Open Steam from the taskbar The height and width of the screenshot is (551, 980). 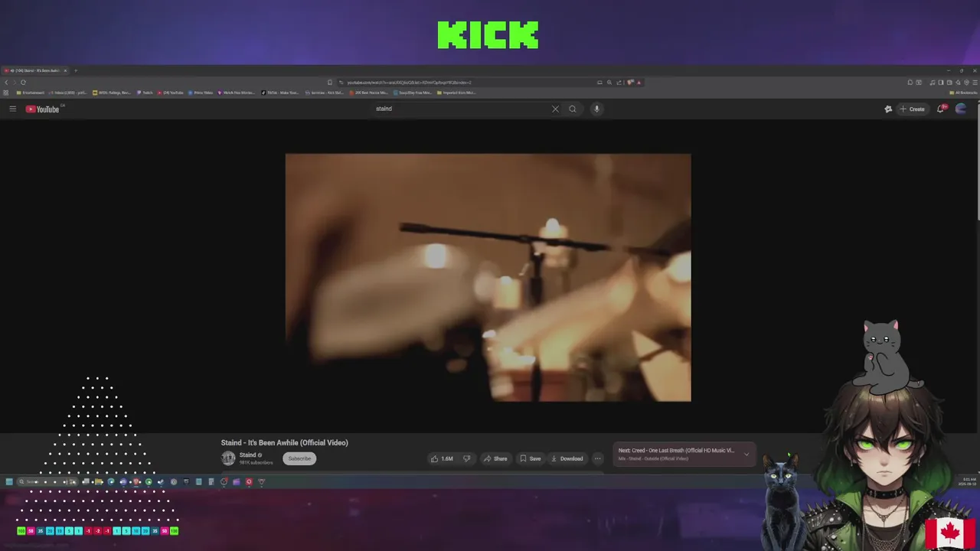pos(161,482)
